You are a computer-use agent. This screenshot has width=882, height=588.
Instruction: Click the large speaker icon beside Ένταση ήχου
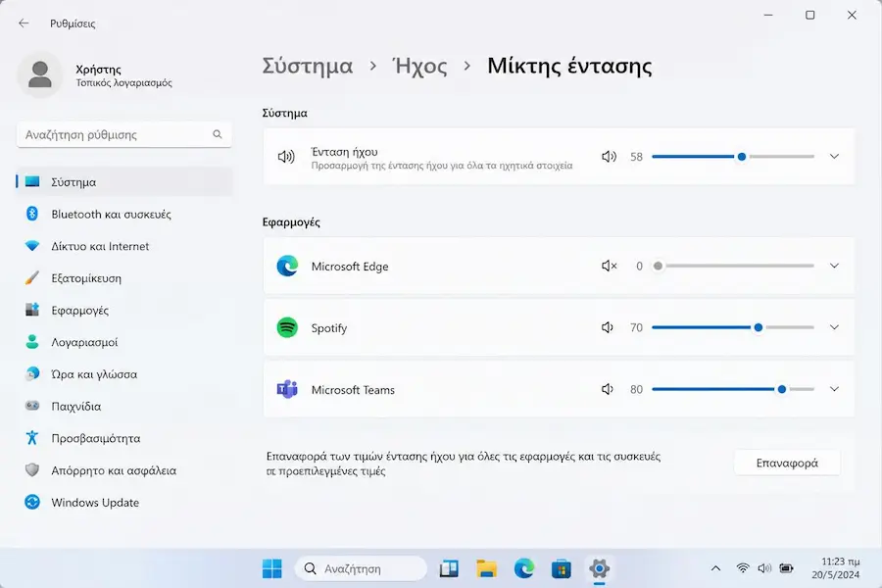(286, 157)
